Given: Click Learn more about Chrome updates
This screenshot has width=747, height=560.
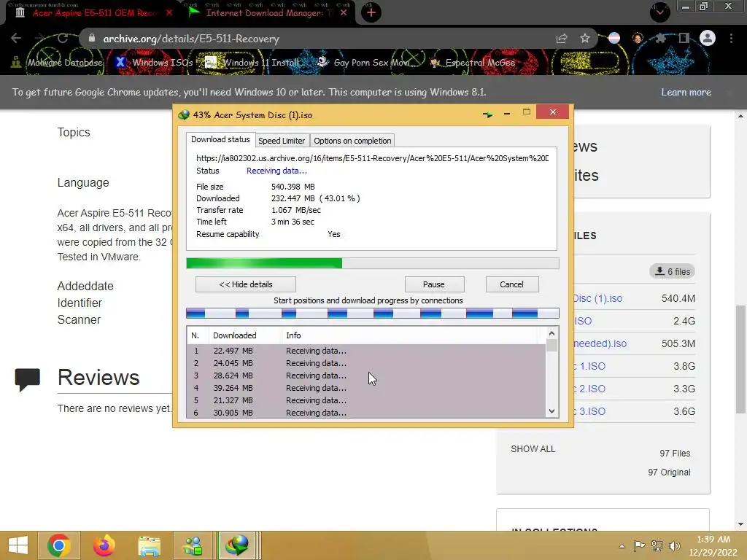Looking at the screenshot, I should [686, 93].
